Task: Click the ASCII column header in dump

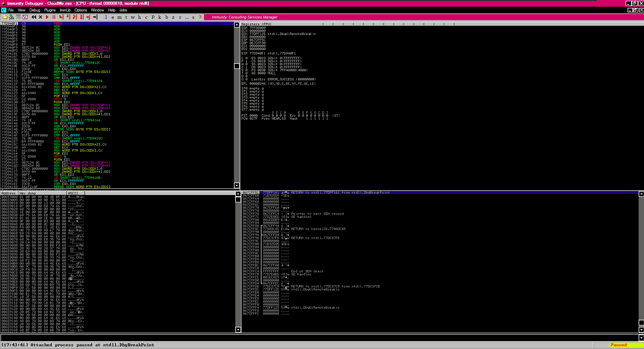Action: coord(76,193)
